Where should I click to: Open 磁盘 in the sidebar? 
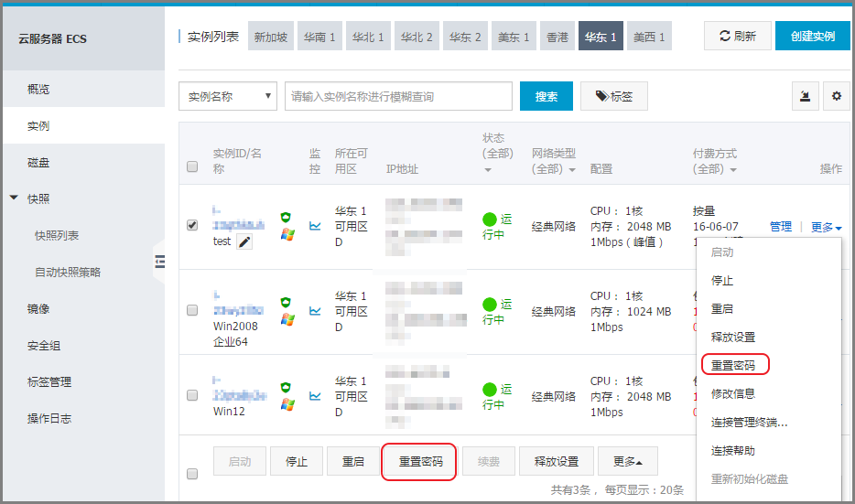coord(84,163)
